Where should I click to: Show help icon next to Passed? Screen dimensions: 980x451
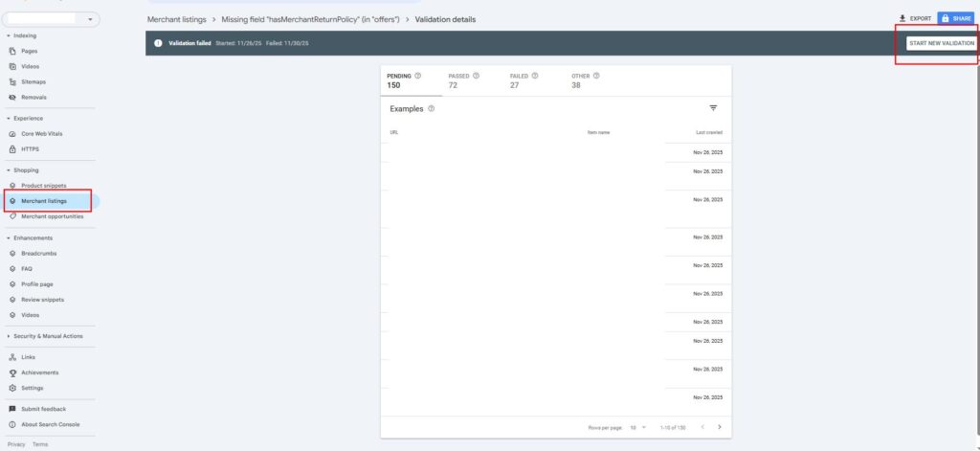coord(476,76)
